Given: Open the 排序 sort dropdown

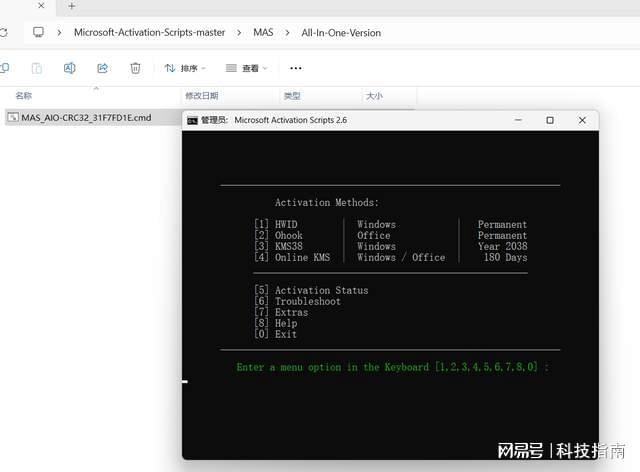Looking at the screenshot, I should pyautogui.click(x=185, y=68).
